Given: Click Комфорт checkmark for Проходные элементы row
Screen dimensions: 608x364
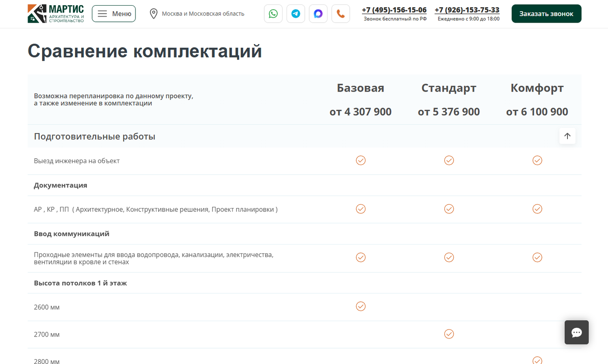Looking at the screenshot, I should tap(537, 258).
